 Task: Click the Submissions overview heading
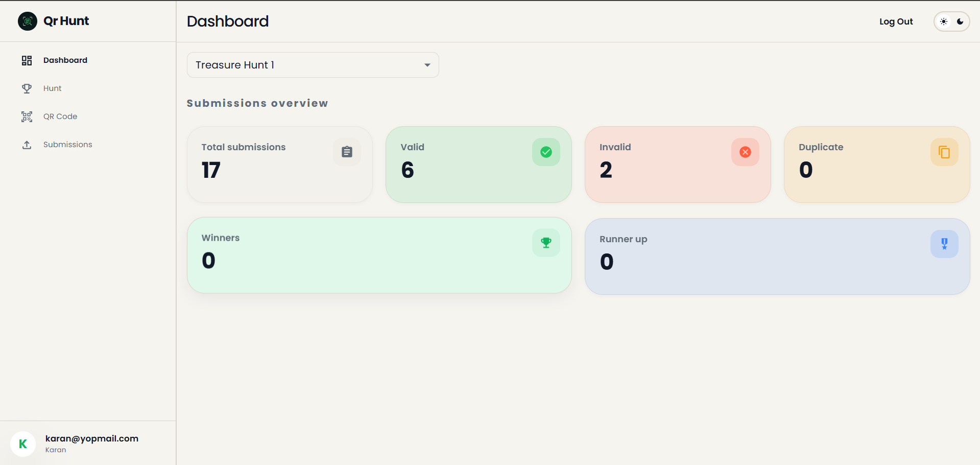point(257,103)
